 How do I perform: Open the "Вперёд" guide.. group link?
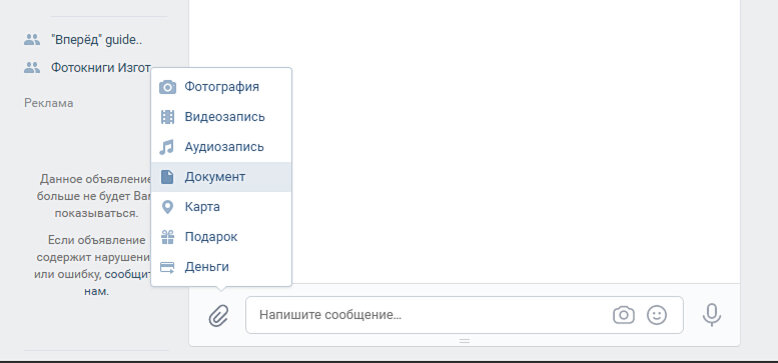coord(97,40)
